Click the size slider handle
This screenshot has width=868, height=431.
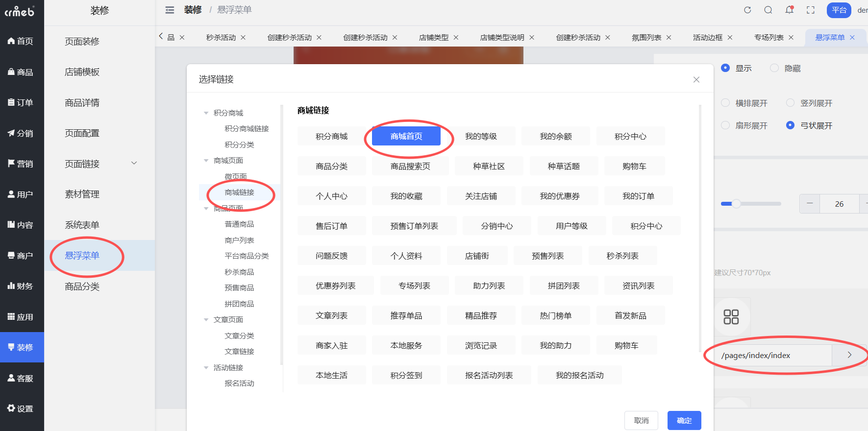tap(736, 204)
